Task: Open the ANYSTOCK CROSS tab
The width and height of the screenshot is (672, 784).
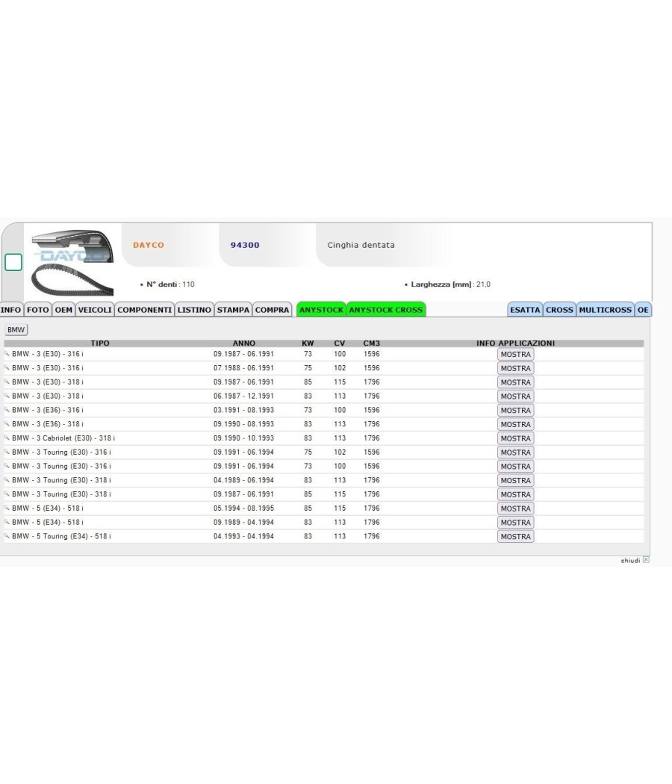Action: [386, 310]
